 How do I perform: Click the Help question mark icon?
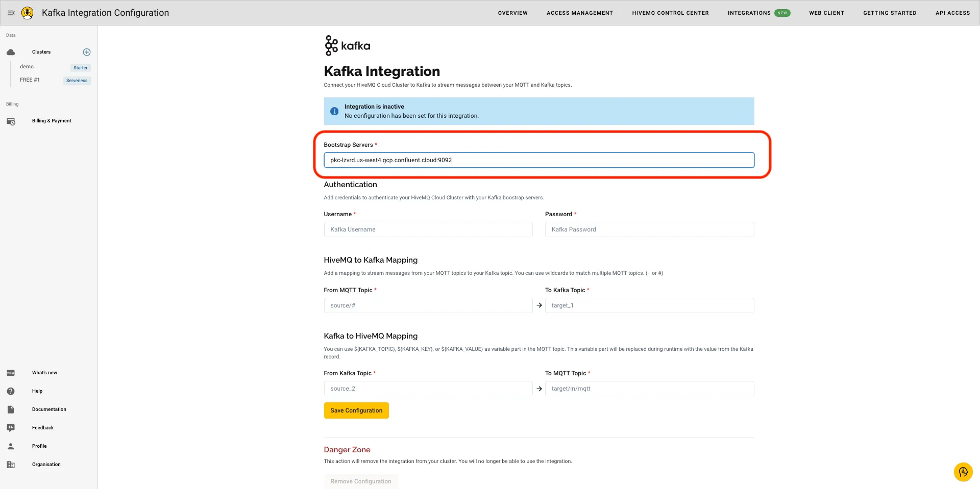tap(11, 391)
